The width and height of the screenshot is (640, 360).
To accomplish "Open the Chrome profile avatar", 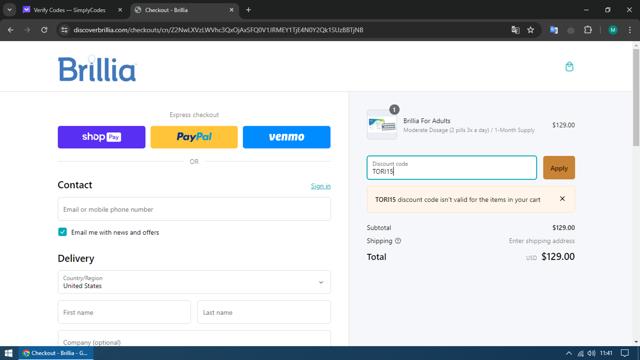I will click(x=613, y=30).
